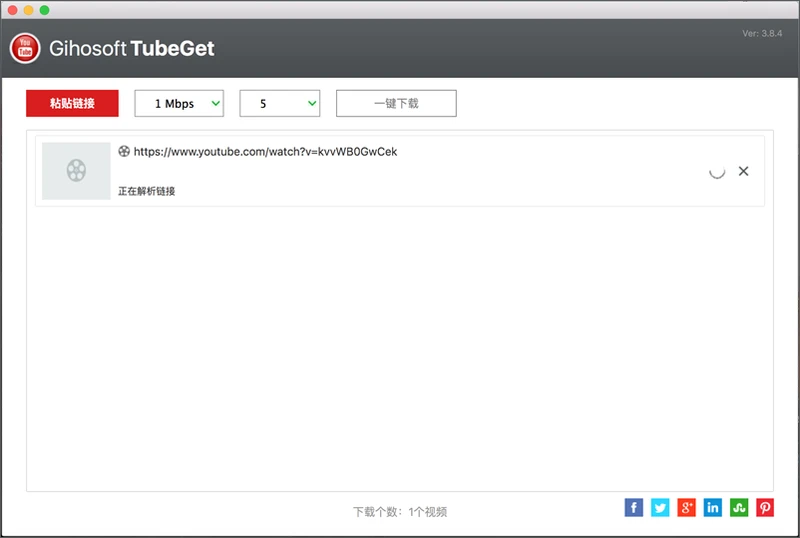
Task: Share on Facebook icon
Action: click(x=634, y=507)
